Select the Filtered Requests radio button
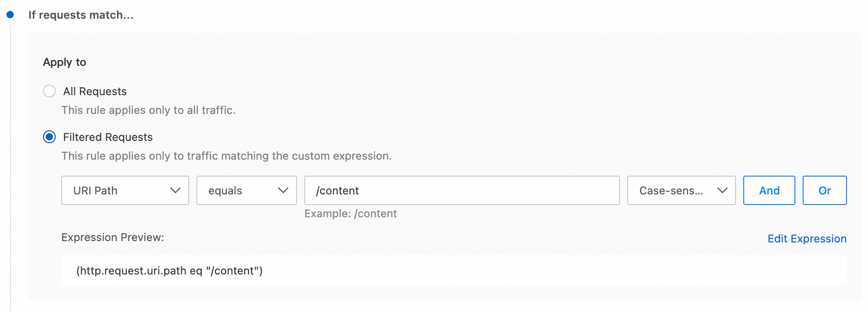The width and height of the screenshot is (868, 312). coord(49,137)
